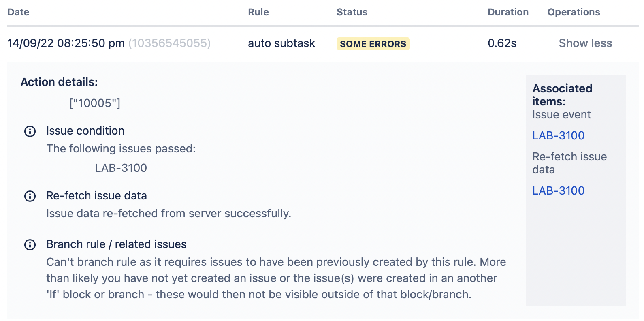Viewport: 644px width, 321px height.
Task: Open LAB-3100 below Re-fetch issue data
Action: pos(559,190)
